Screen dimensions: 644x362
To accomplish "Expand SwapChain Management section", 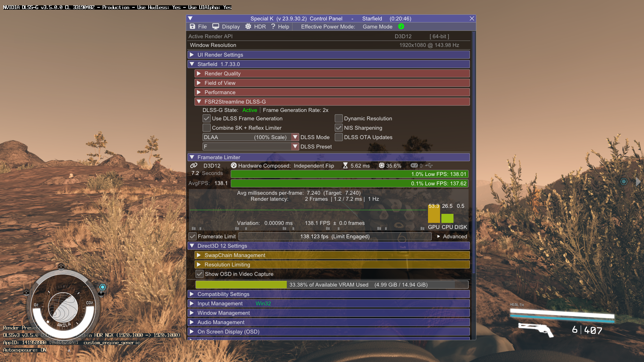I will 332,255.
